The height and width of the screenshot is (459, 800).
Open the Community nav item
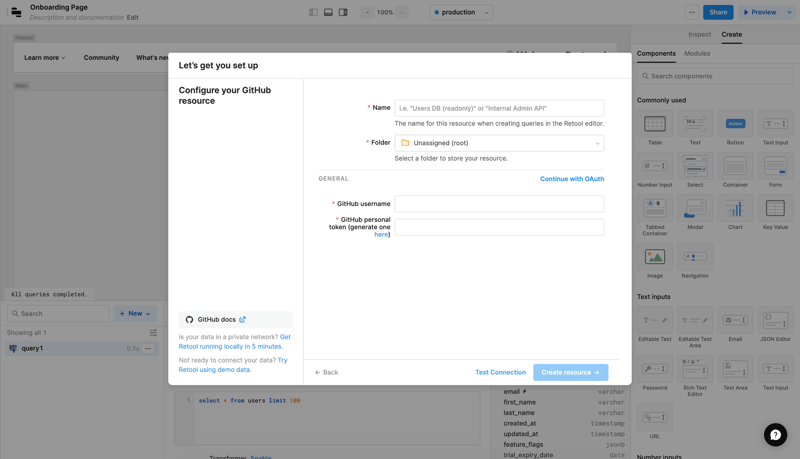pos(102,58)
